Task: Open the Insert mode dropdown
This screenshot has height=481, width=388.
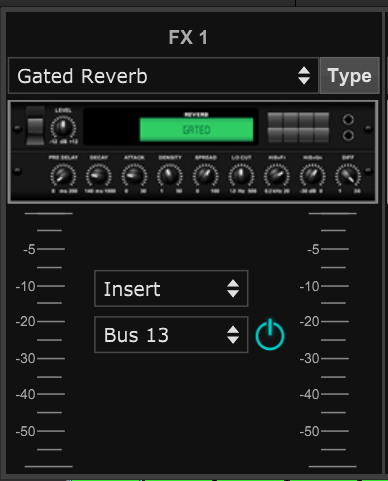Action: click(171, 289)
